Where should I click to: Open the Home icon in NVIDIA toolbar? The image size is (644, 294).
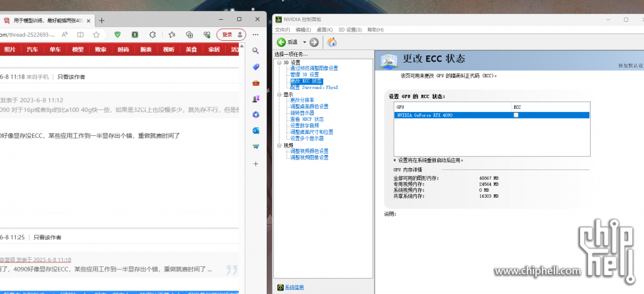click(332, 42)
